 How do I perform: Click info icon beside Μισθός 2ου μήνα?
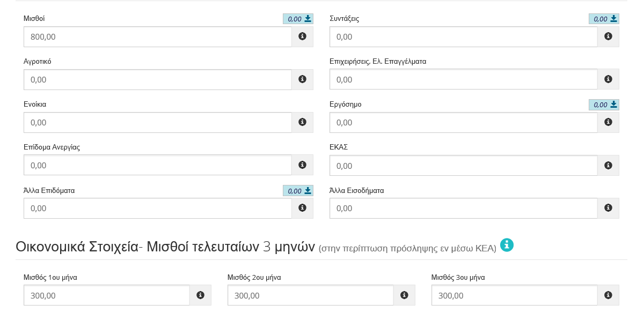404,295
